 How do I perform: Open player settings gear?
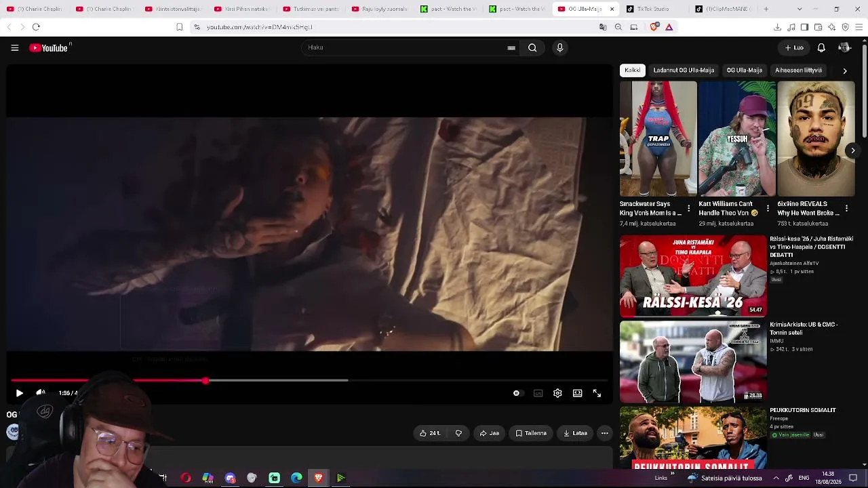pos(557,393)
